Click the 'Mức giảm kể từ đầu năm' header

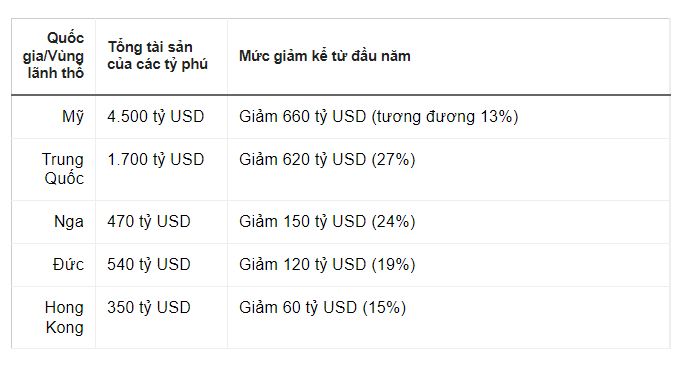[449, 55]
